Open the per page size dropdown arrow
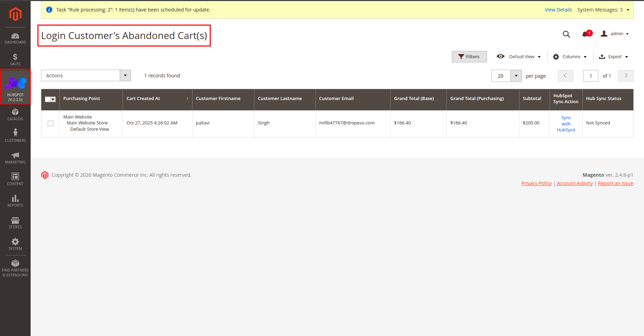 tap(516, 76)
